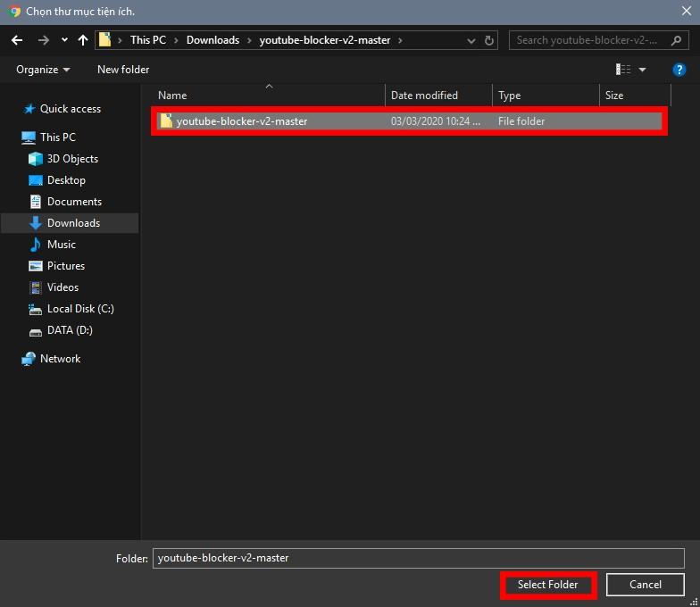Create a New folder
Viewport: 700px width, 607px height.
pyautogui.click(x=123, y=70)
